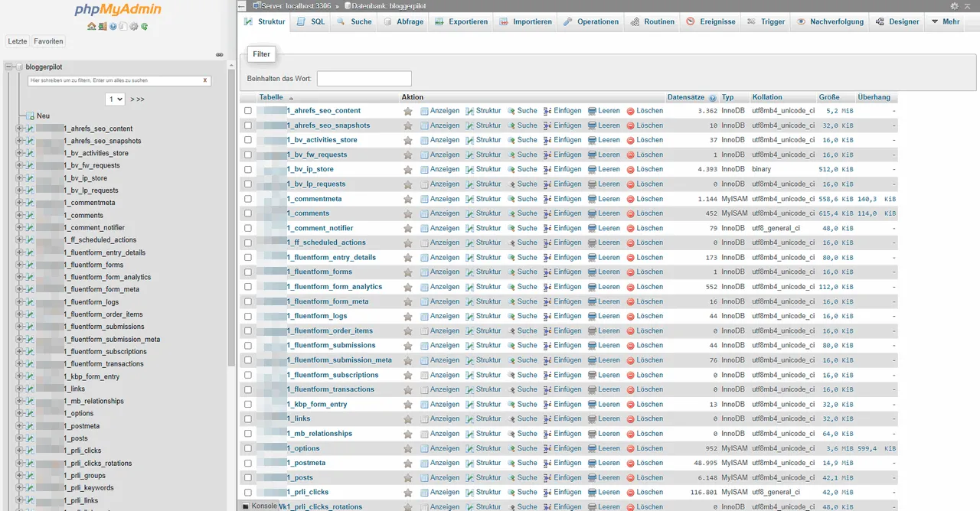Click favorite star for 1_postmeta row

(408, 464)
